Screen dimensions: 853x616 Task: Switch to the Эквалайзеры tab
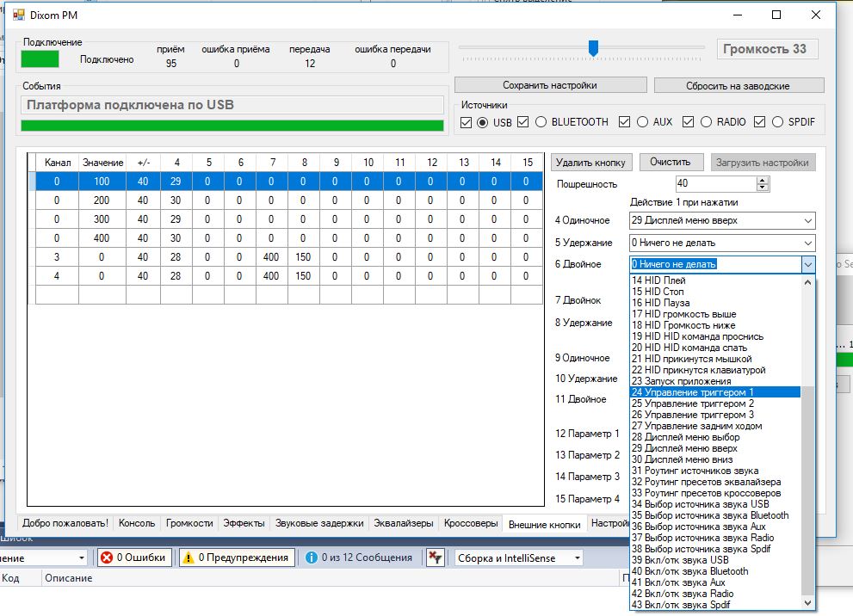tap(405, 523)
